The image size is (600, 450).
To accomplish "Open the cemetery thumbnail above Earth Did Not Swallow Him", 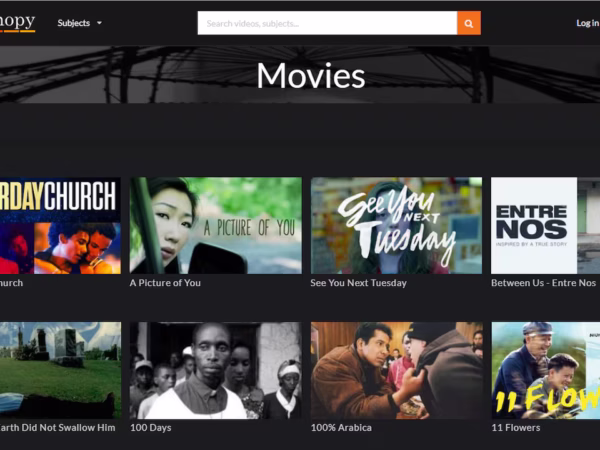I will tap(60, 370).
